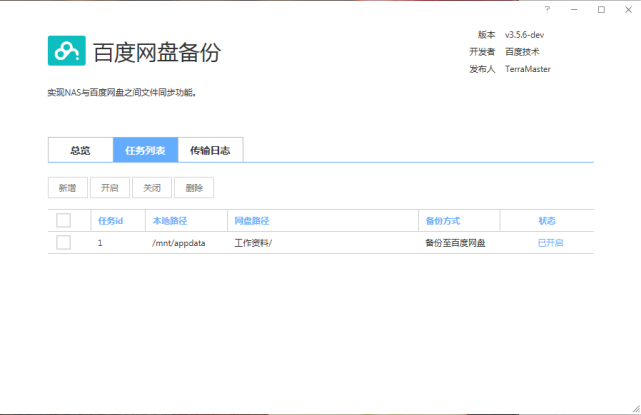This screenshot has width=641, height=415.
Task: Select the 任务列表 tab
Action: pos(145,150)
